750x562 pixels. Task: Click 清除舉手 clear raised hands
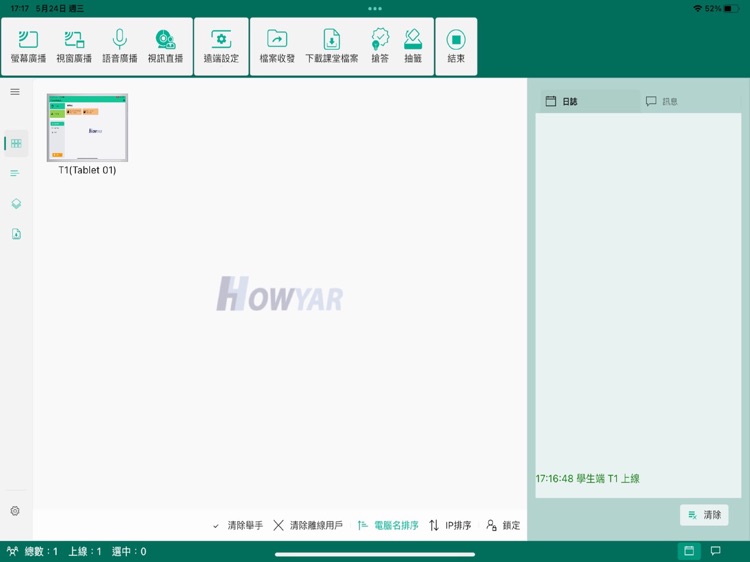(238, 526)
